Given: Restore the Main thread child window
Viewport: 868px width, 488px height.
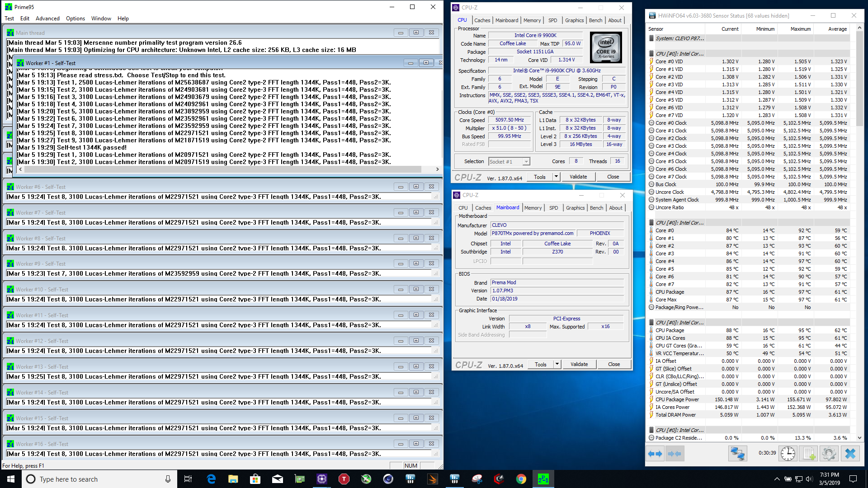Looking at the screenshot, I should click(416, 33).
